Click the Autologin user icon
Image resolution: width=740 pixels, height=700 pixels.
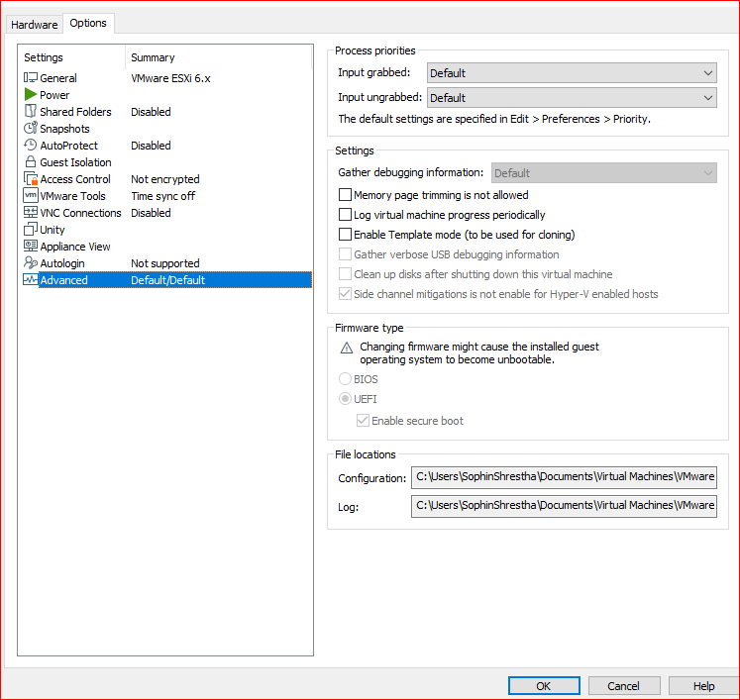(31, 262)
